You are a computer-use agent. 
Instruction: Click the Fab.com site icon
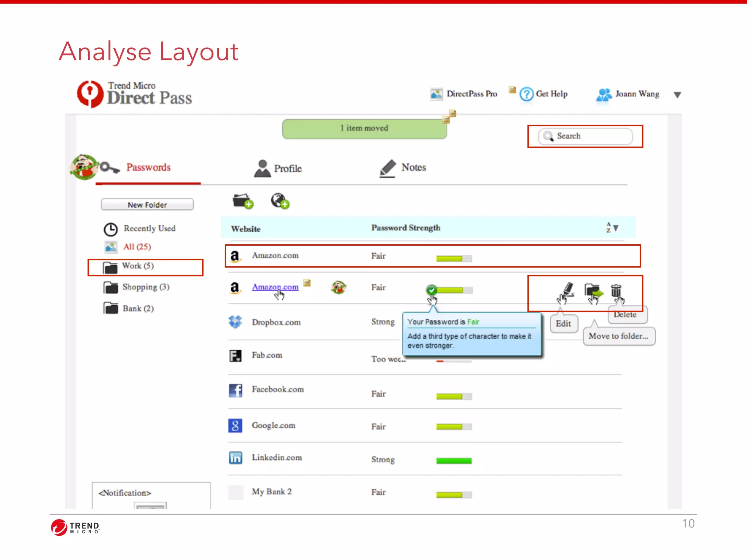(x=235, y=355)
